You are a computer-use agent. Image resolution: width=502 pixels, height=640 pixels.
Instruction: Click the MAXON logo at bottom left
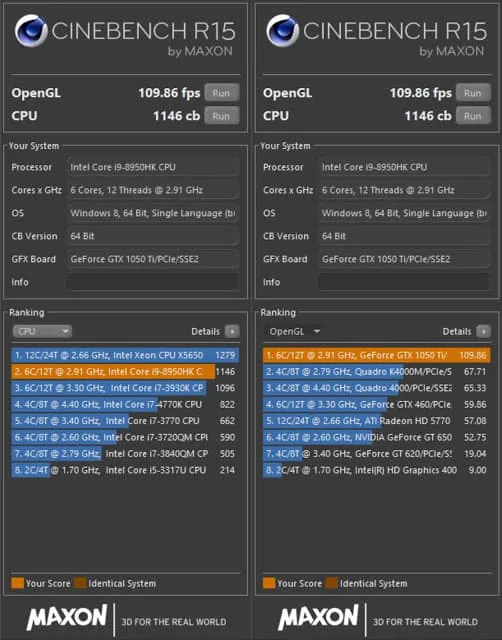click(x=67, y=617)
